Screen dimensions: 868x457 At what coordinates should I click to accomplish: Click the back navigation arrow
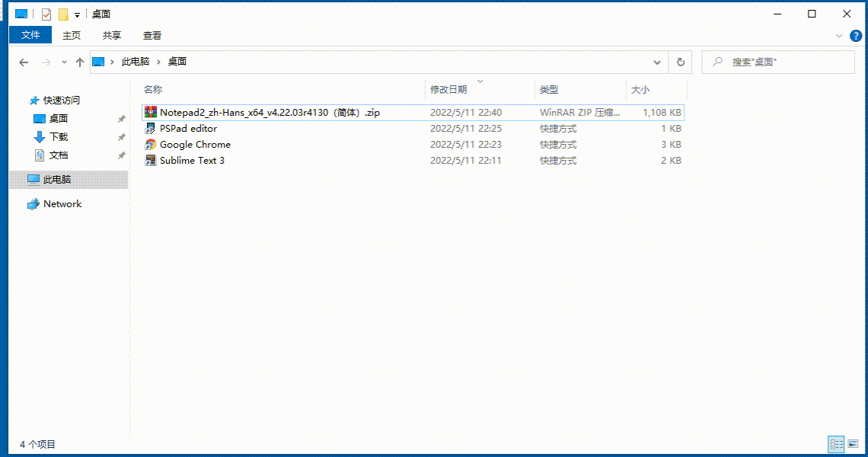pyautogui.click(x=23, y=62)
